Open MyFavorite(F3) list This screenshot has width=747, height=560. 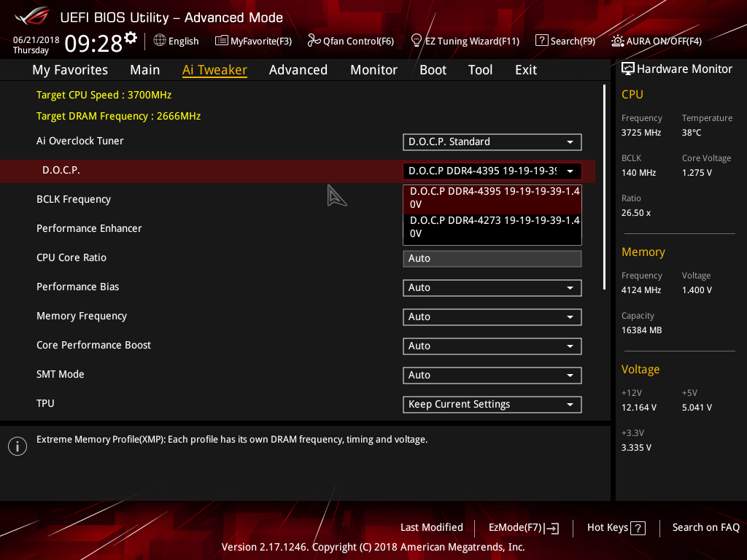(253, 41)
